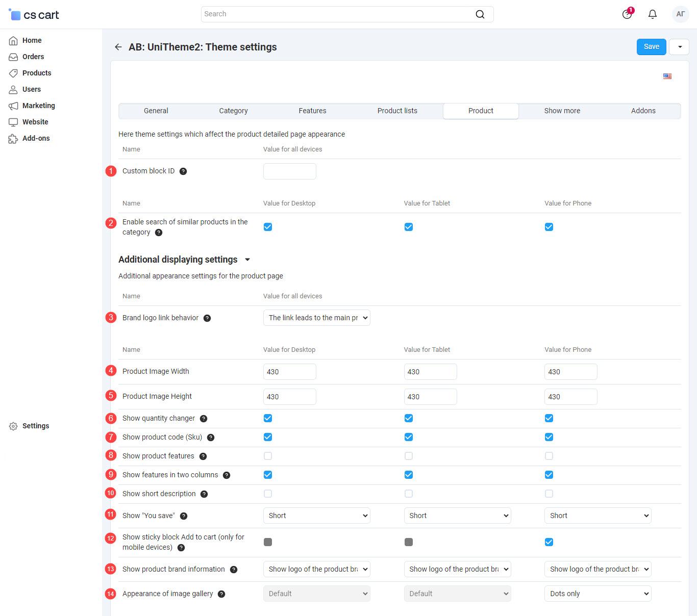Show help for Show product code (Sku)
Image resolution: width=697 pixels, height=616 pixels.
pos(211,438)
